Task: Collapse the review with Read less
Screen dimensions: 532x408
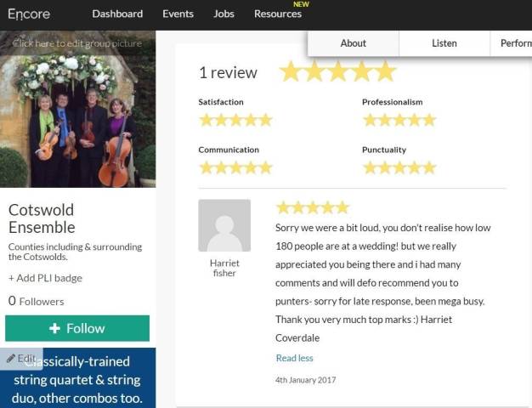Action: [295, 358]
